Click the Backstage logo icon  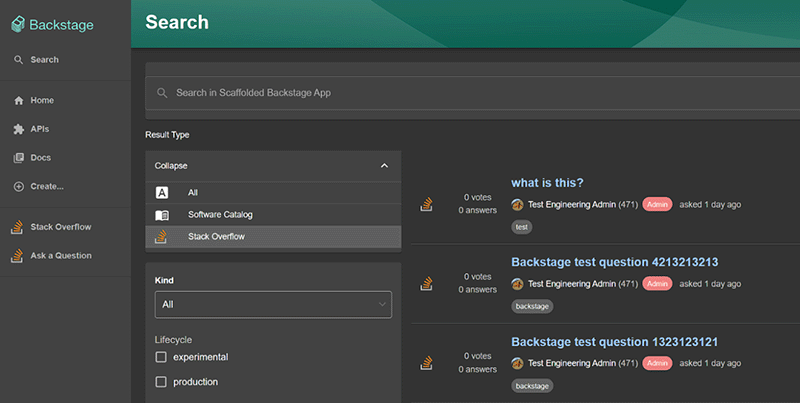pyautogui.click(x=18, y=24)
